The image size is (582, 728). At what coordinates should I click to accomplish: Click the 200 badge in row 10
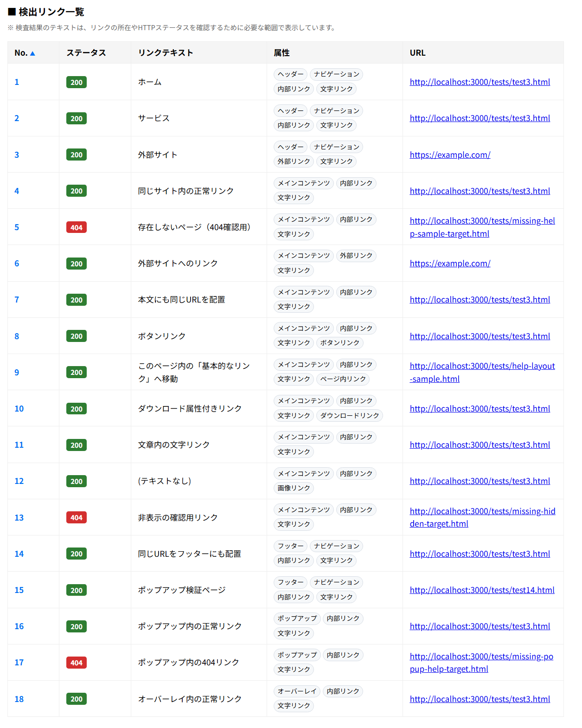[77, 409]
